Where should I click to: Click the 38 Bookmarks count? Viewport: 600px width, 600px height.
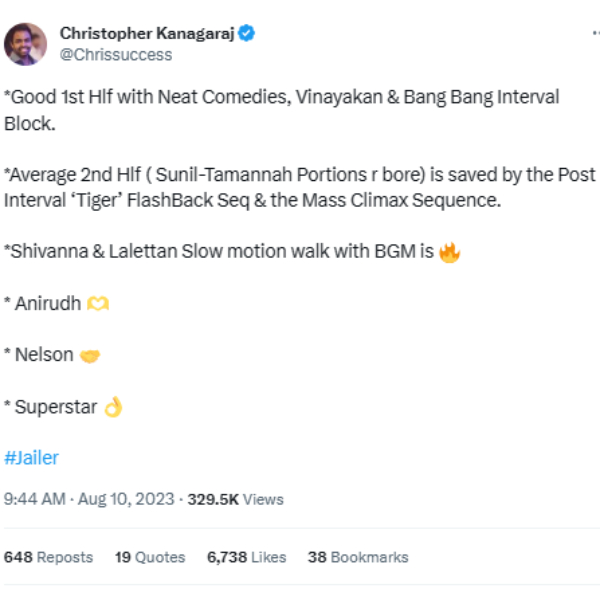358,557
